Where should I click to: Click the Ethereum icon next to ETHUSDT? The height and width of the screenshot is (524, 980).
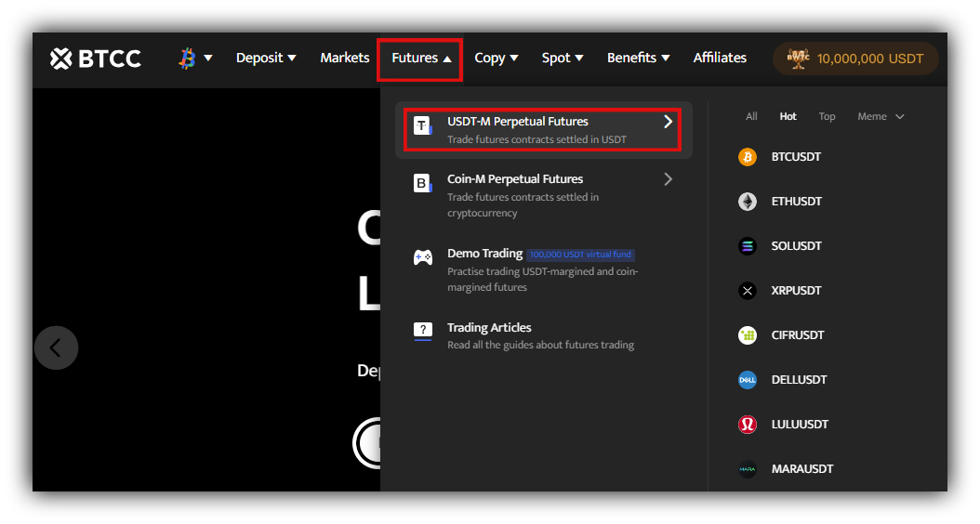(748, 201)
